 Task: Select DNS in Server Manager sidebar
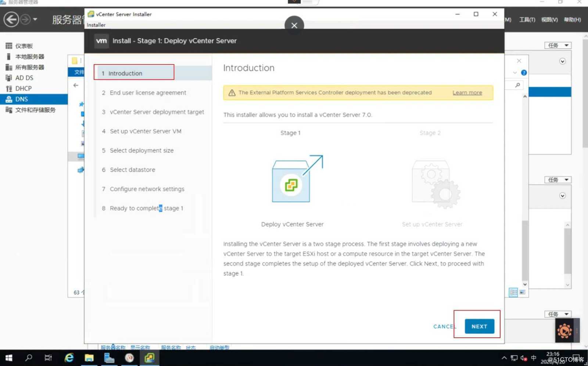34,99
